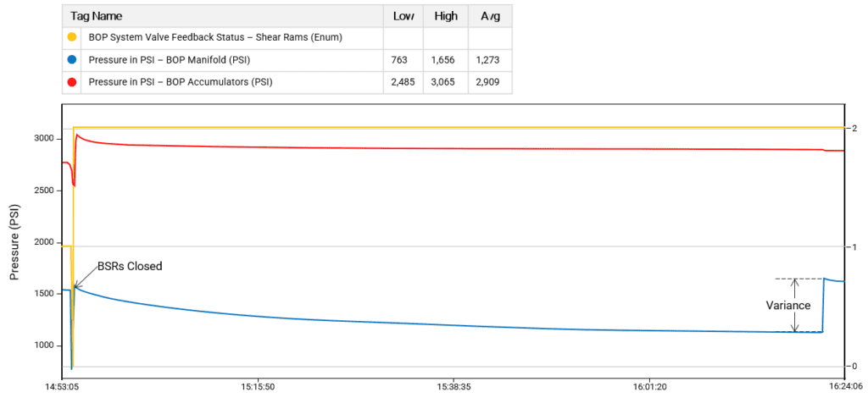Click the BSRs Closed annotation label
This screenshot has height=398, width=868.
[x=131, y=266]
